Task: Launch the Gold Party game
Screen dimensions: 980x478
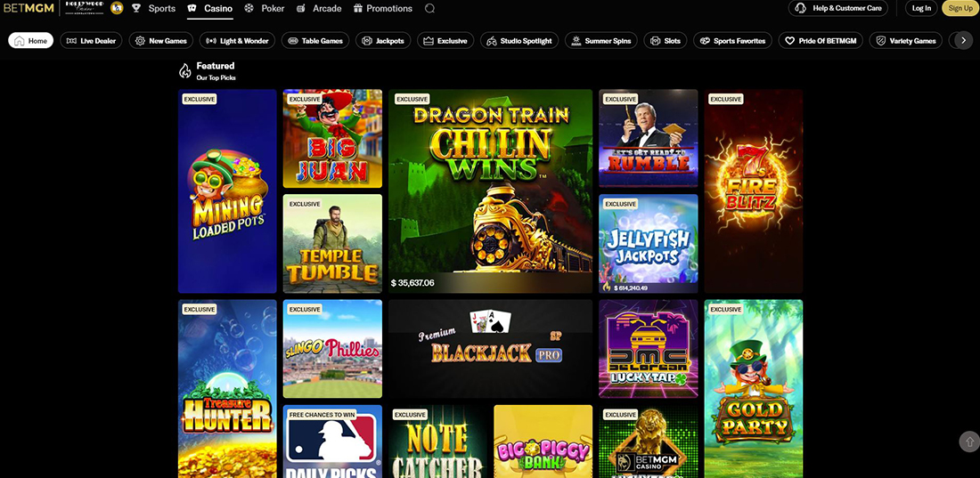Action: pyautogui.click(x=754, y=389)
